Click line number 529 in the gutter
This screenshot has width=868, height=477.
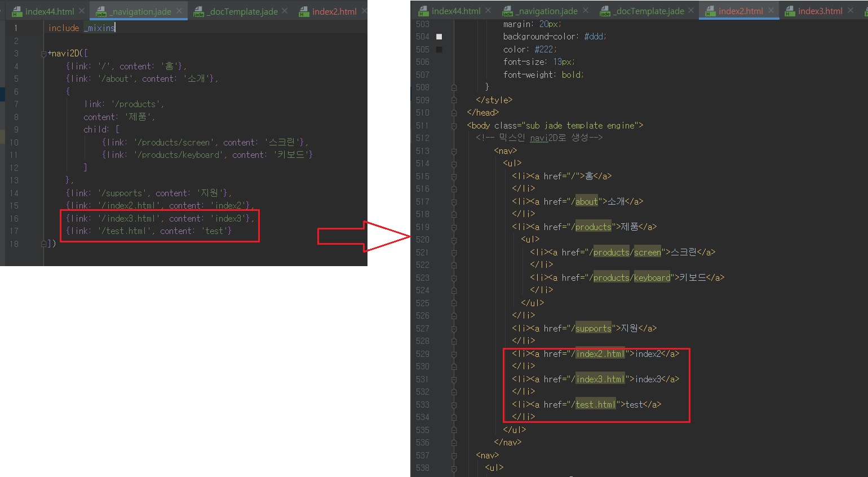(x=423, y=354)
